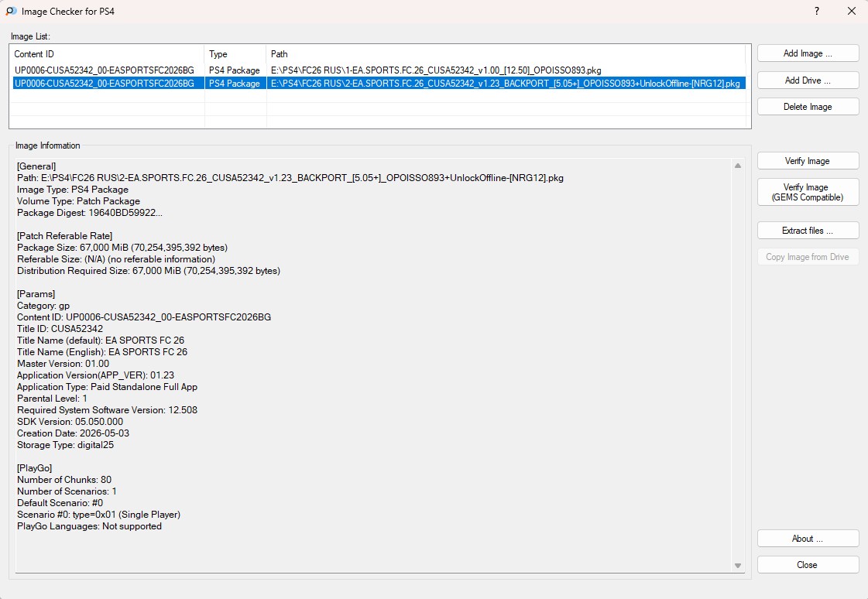
Task: Click the Add Image button
Action: [808, 53]
